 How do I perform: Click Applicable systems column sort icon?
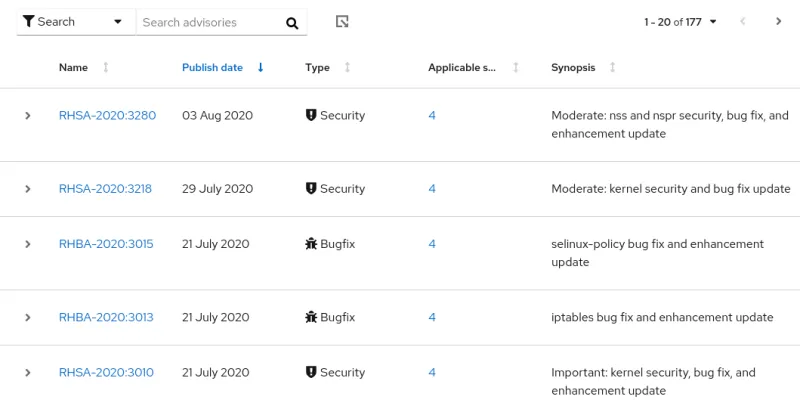pos(516,68)
